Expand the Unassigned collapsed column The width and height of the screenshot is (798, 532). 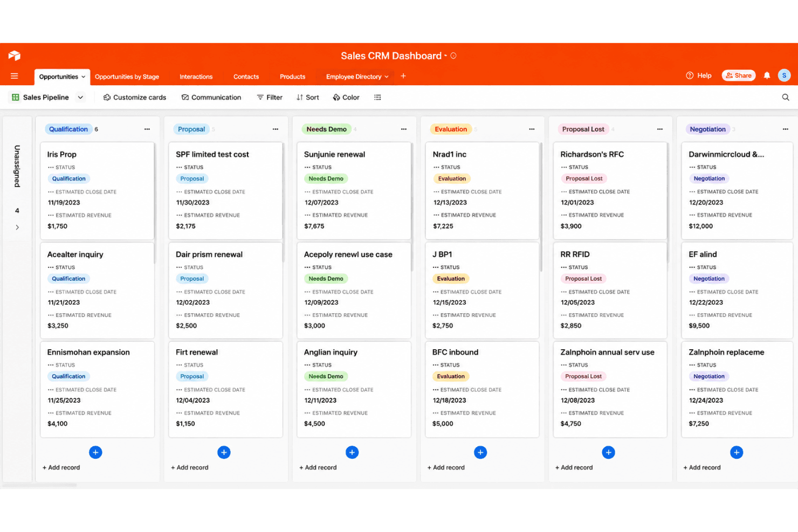click(17, 227)
